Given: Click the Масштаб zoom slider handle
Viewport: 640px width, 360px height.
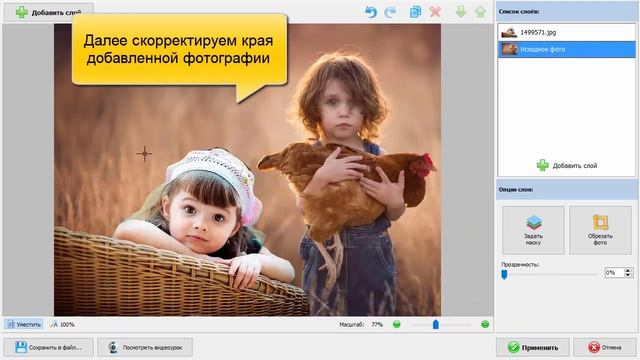Looking at the screenshot, I should coord(436,324).
